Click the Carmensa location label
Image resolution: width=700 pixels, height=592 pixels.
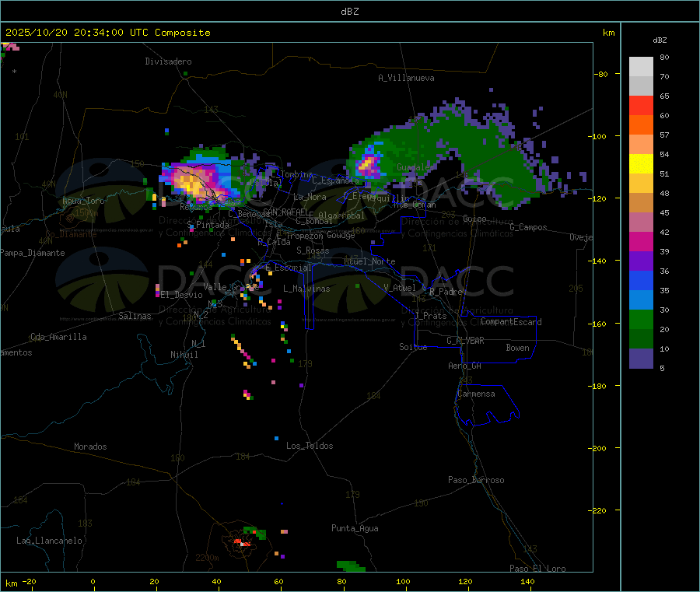tap(476, 394)
